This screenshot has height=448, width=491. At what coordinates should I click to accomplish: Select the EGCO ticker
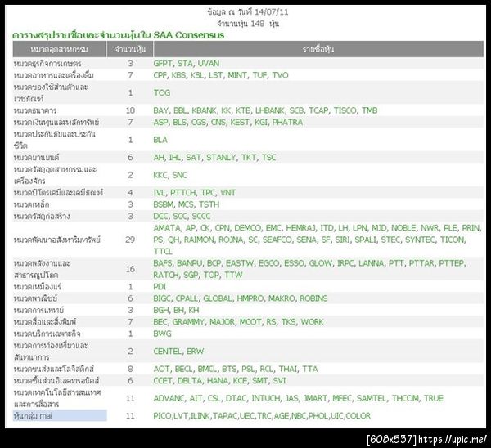268,263
